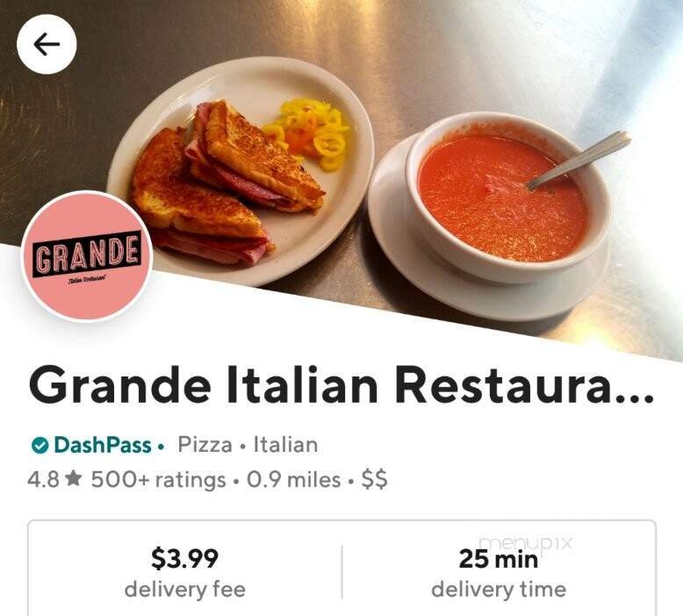Select the DashPass label
The width and height of the screenshot is (683, 616).
tap(103, 445)
